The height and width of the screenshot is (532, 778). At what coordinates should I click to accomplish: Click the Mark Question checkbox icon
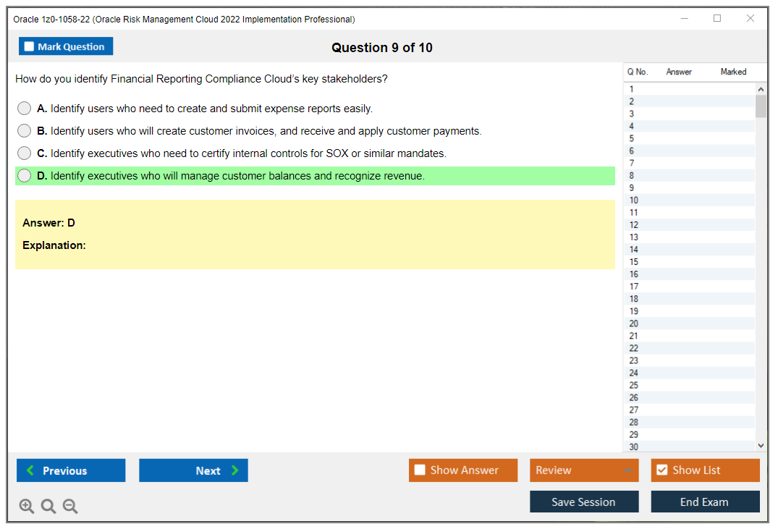[x=28, y=46]
